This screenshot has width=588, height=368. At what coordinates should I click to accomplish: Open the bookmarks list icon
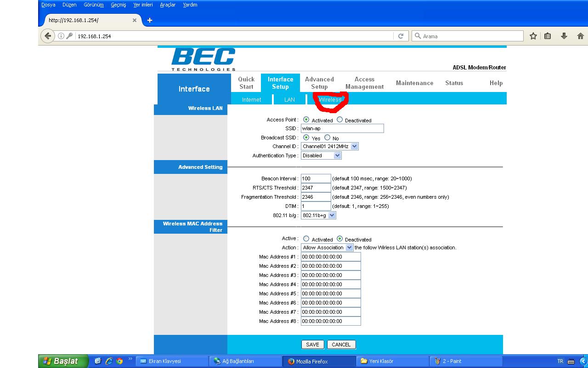[548, 36]
